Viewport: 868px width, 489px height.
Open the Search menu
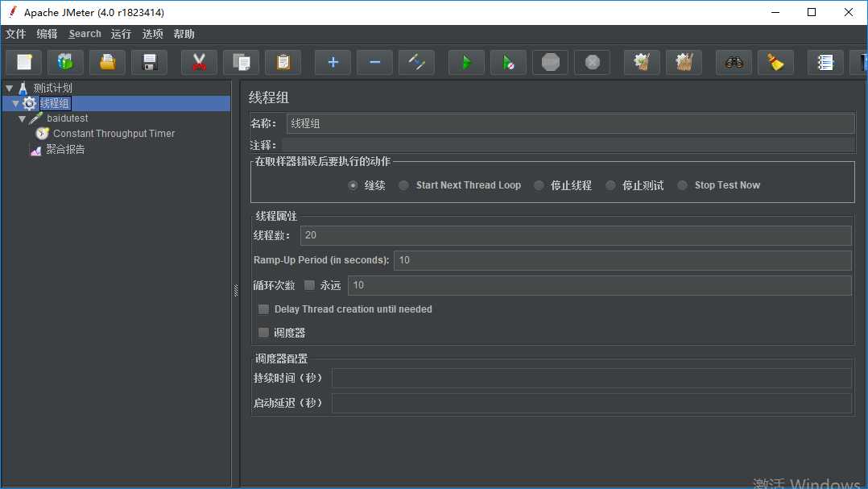pyautogui.click(x=85, y=34)
